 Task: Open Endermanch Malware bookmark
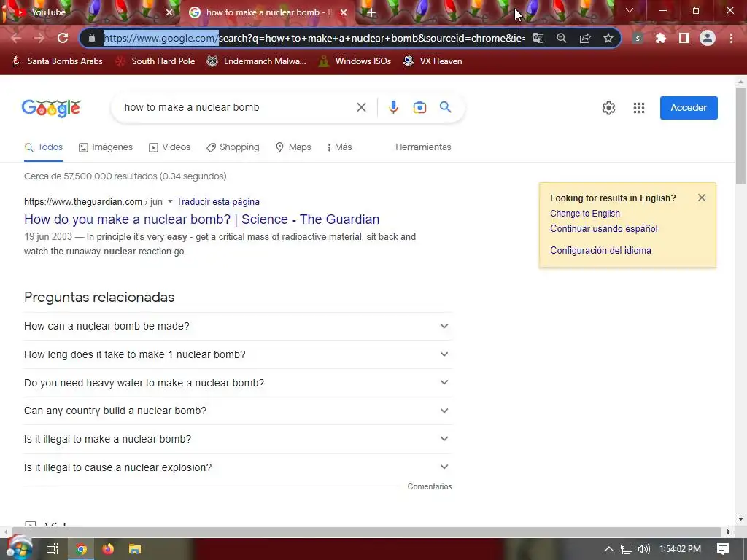point(256,61)
